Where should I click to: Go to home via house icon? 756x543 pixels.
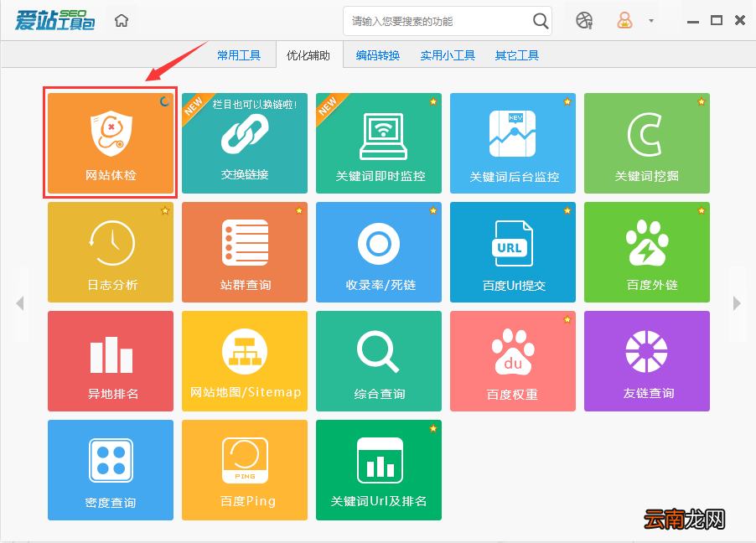[122, 21]
